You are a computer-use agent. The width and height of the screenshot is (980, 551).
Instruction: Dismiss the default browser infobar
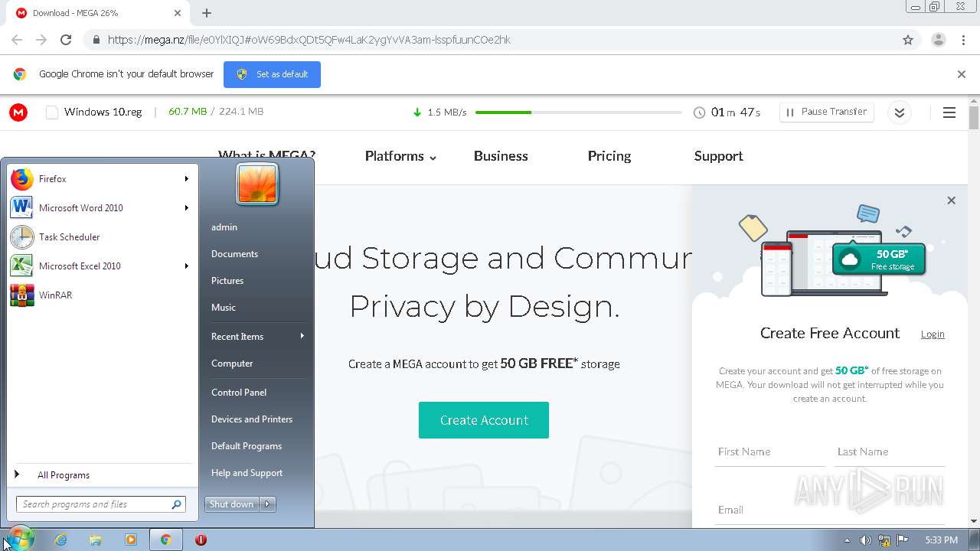[x=962, y=74]
